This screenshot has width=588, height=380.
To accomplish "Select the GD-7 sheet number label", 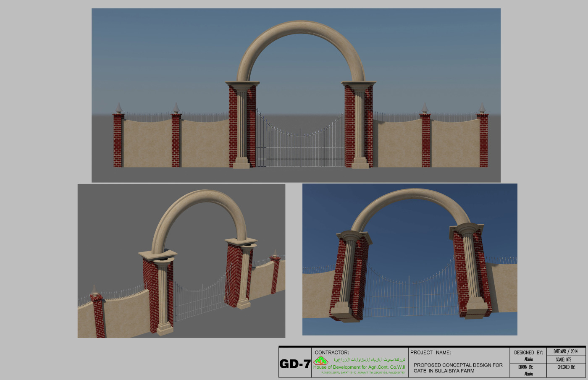I will click(x=295, y=364).
